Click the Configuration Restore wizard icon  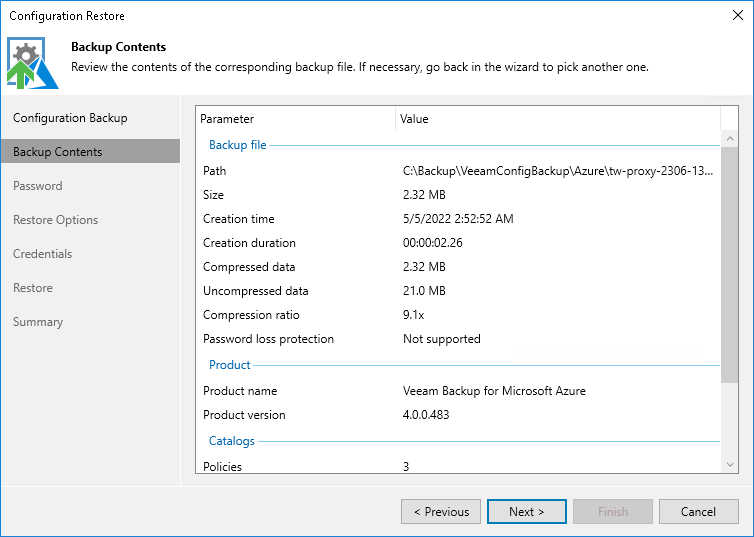(31, 62)
